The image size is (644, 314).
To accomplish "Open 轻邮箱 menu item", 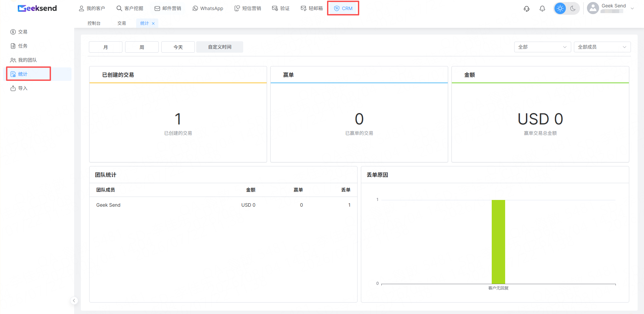I will [312, 8].
